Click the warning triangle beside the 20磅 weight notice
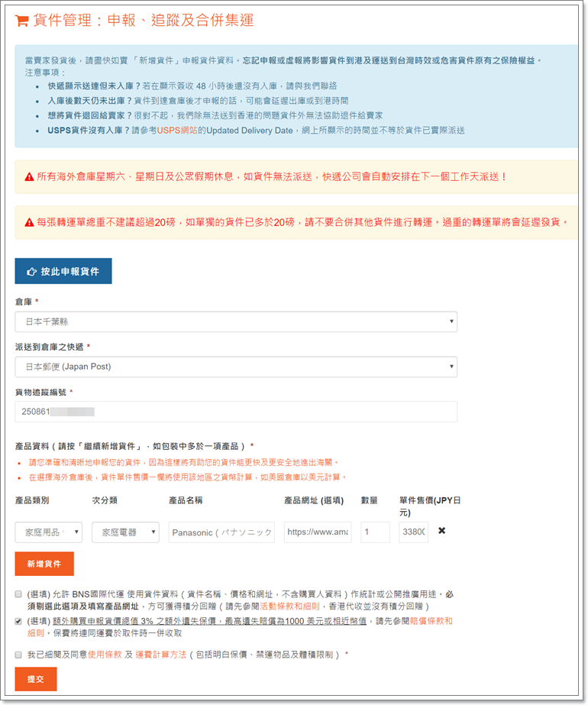Viewport: 588px width, 705px height. 29,222
